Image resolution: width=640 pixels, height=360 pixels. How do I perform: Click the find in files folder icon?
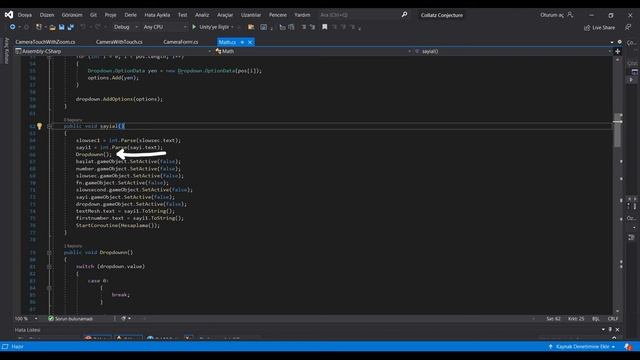coord(251,27)
